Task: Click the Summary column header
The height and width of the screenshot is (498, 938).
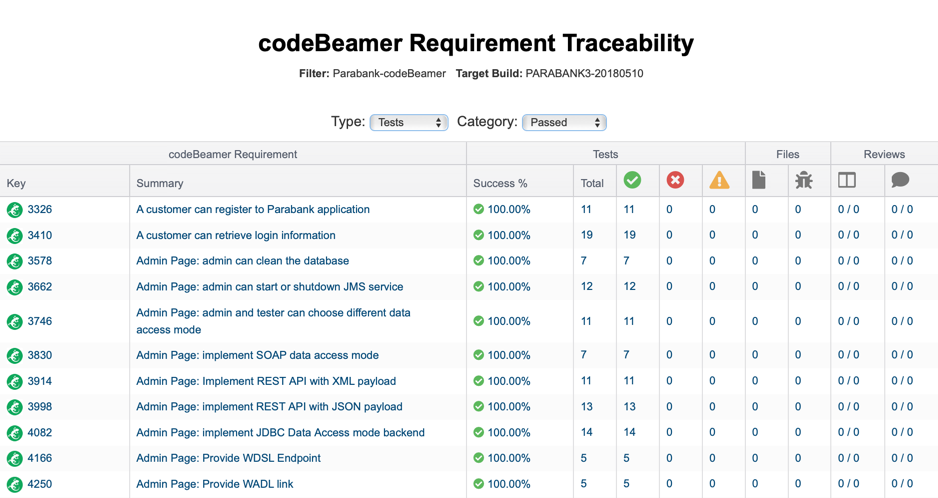Action: pos(160,183)
